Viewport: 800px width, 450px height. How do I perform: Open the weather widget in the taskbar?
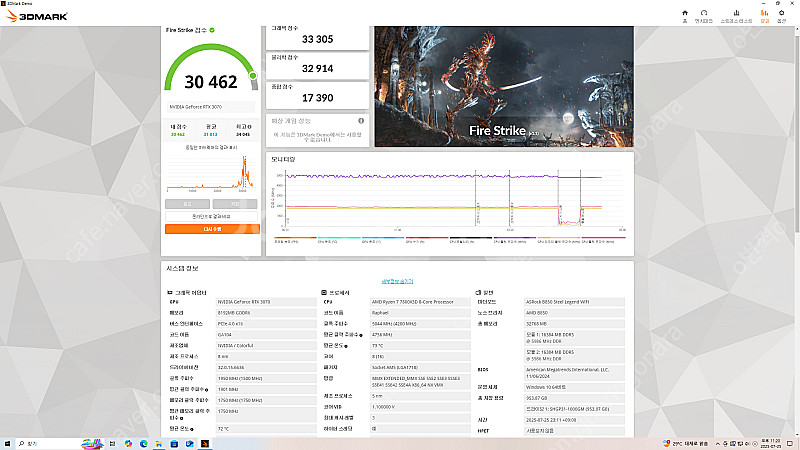(685, 444)
